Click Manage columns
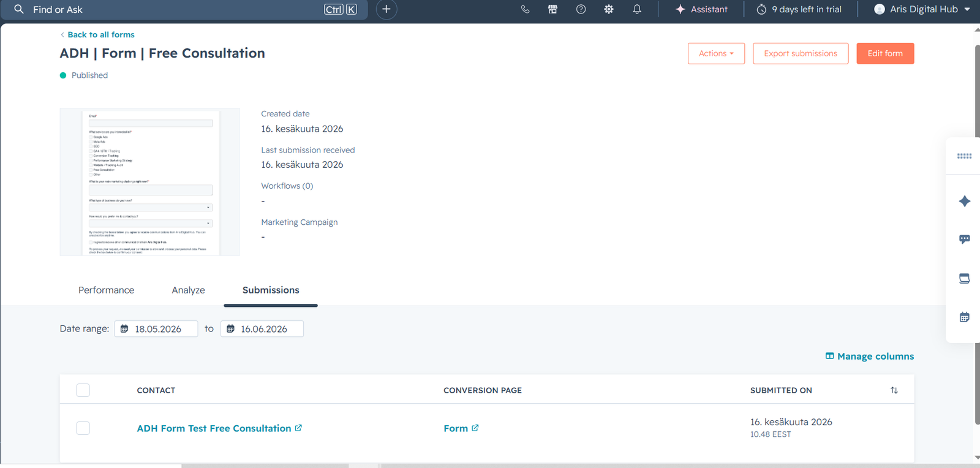Viewport: 980px width, 468px height. pos(870,357)
